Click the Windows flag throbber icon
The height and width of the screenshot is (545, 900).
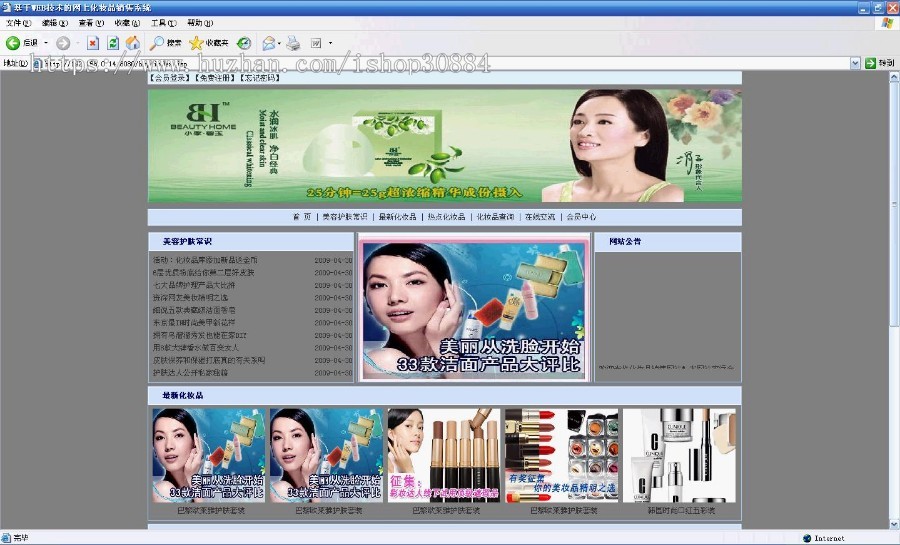click(887, 23)
